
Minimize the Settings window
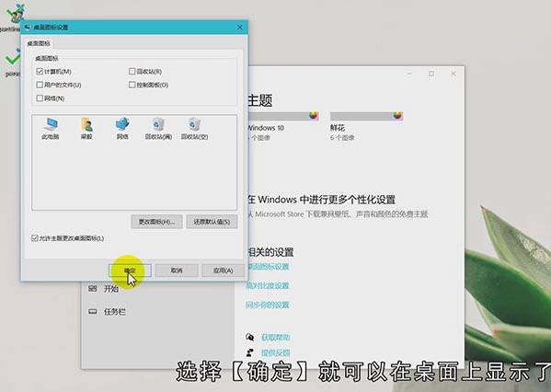pos(409,74)
